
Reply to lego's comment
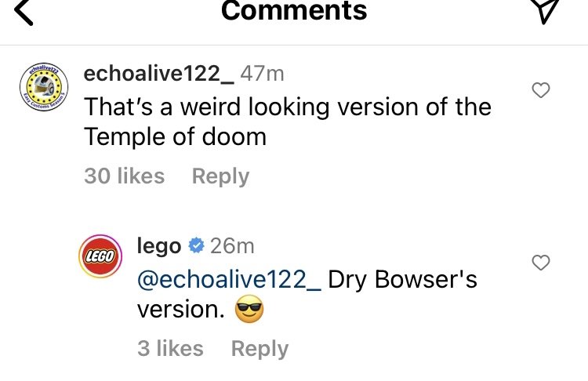260,349
